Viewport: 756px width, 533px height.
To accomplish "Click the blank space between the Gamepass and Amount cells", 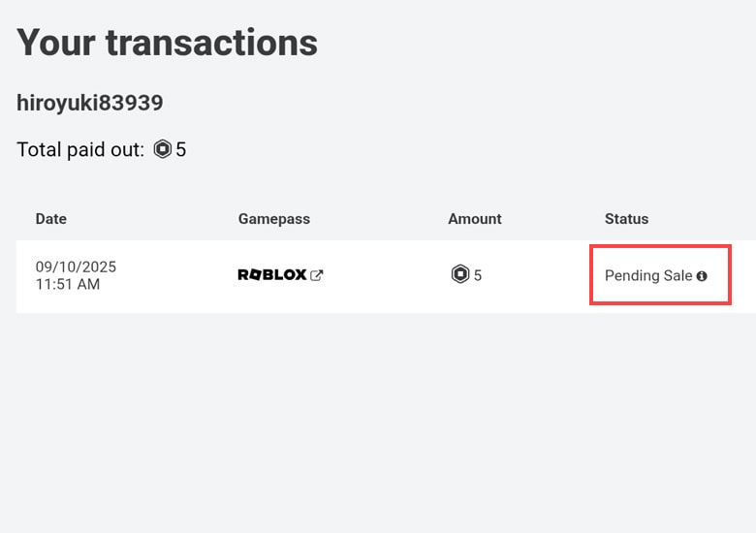I will (388, 276).
